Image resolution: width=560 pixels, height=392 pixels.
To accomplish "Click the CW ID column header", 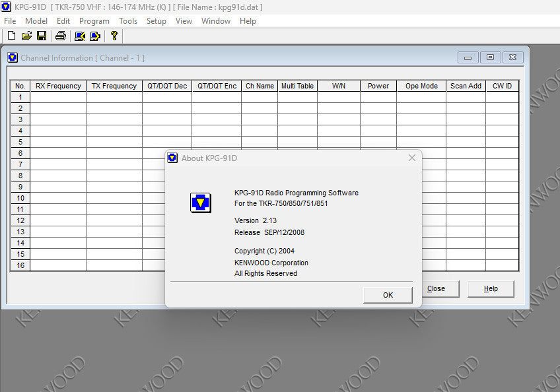I will coord(502,86).
